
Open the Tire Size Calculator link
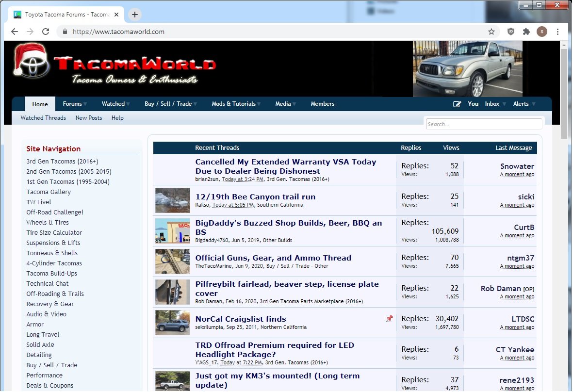(54, 232)
